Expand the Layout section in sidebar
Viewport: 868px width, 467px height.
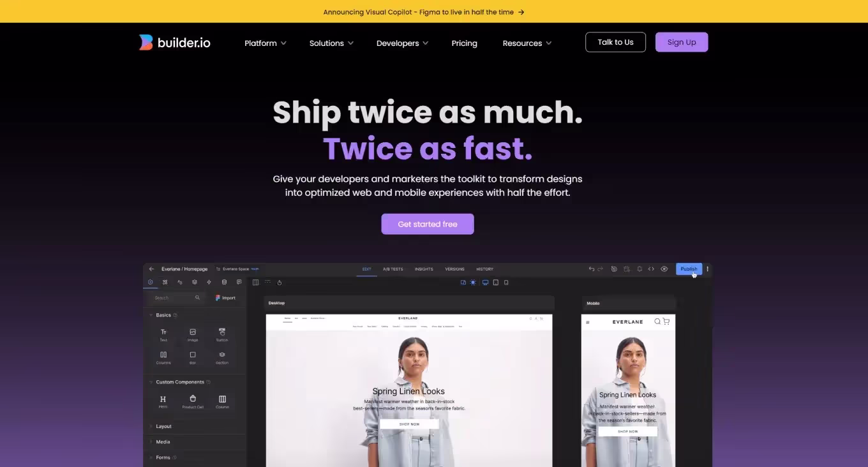(x=163, y=426)
